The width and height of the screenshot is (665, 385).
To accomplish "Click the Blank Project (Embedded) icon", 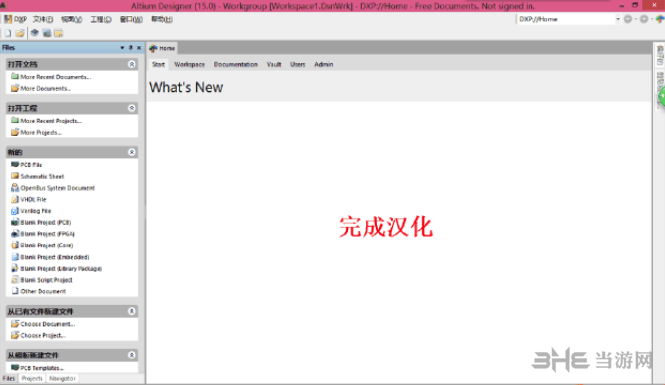I will click(15, 257).
